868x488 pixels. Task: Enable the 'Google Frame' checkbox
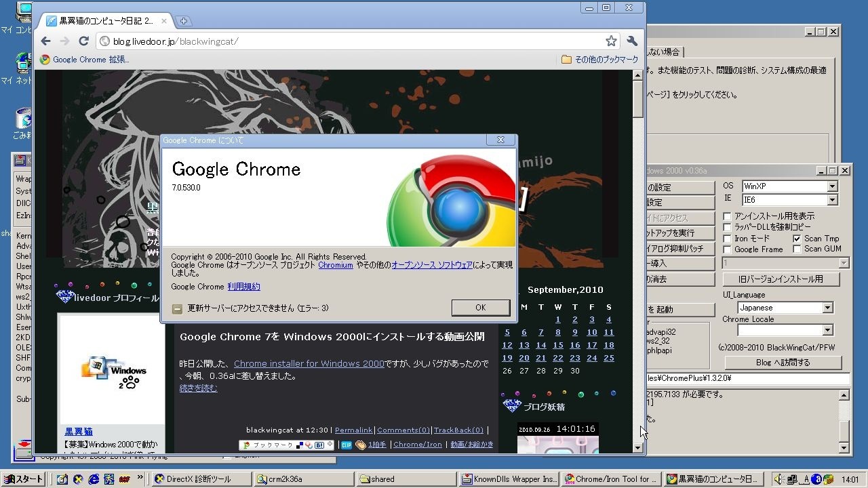coord(727,249)
